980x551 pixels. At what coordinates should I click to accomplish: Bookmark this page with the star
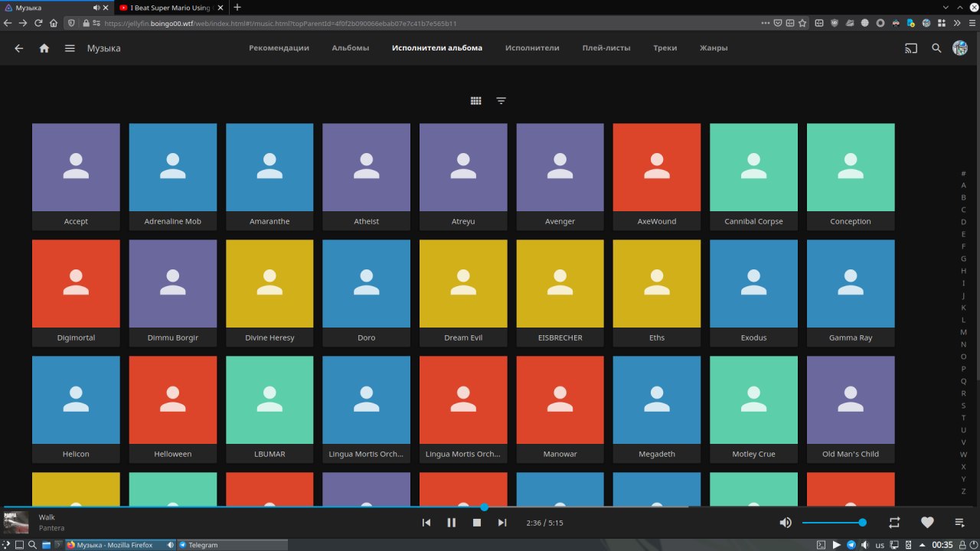pyautogui.click(x=802, y=23)
